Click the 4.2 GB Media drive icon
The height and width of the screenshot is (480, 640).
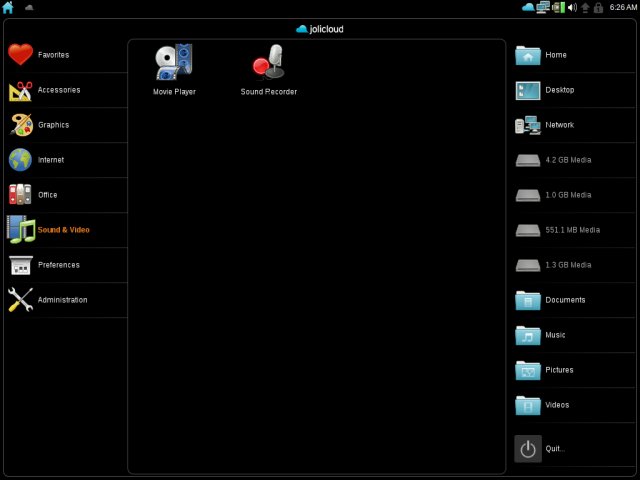pyautogui.click(x=528, y=160)
